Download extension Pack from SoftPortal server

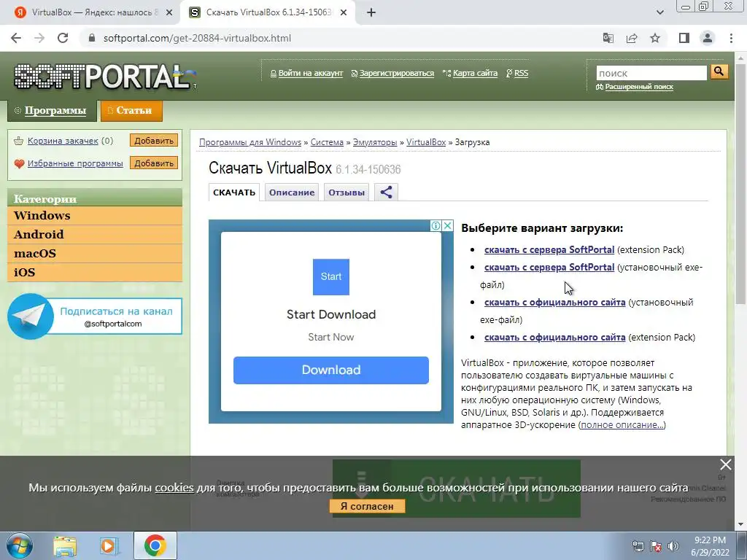pyautogui.click(x=549, y=249)
